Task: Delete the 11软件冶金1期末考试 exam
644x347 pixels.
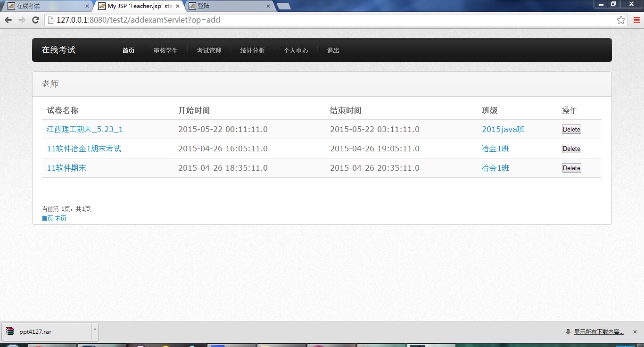Action: tap(571, 149)
